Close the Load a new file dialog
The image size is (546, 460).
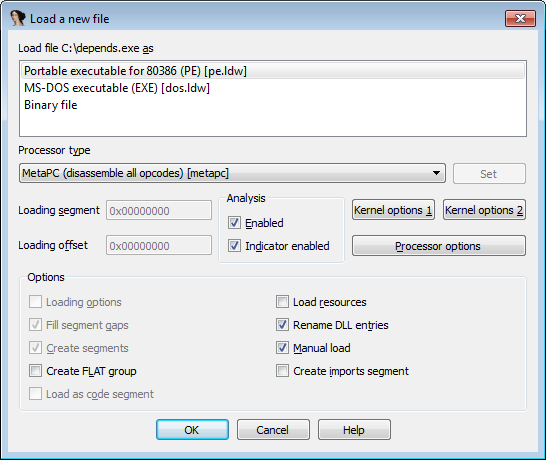coord(520,18)
